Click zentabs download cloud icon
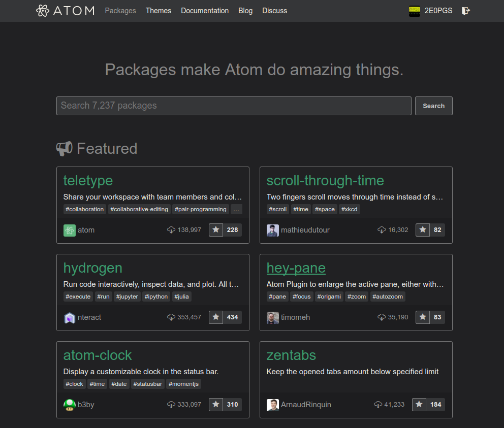The image size is (504, 428). 378,405
